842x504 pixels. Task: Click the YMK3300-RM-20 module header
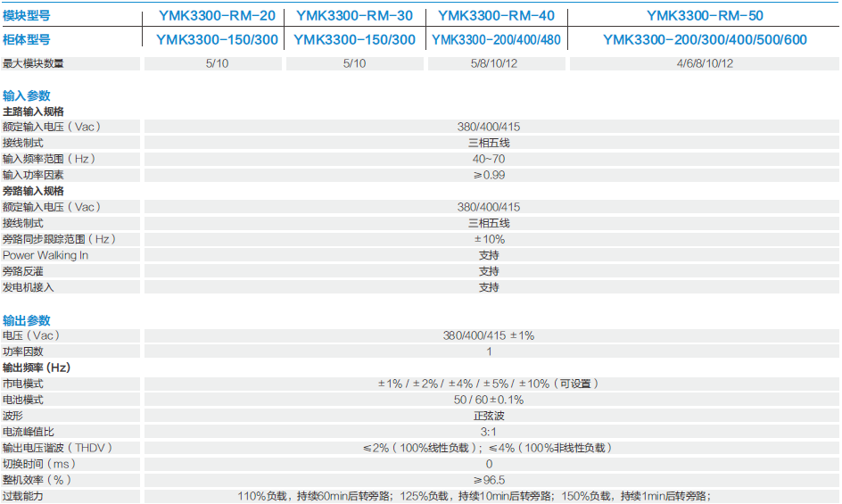[x=217, y=15]
